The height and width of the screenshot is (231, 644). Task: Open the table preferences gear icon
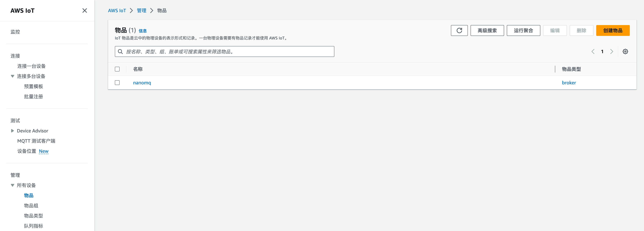coord(626,51)
